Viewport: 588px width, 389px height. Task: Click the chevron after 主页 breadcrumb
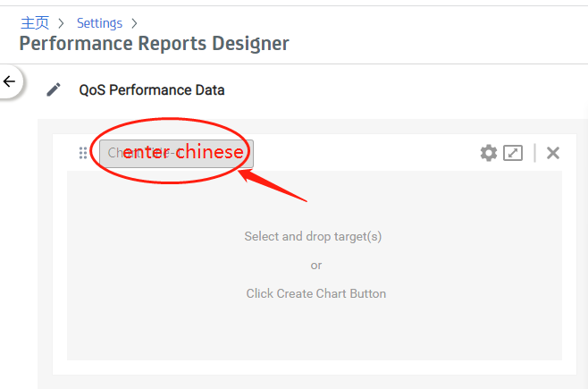coord(63,23)
